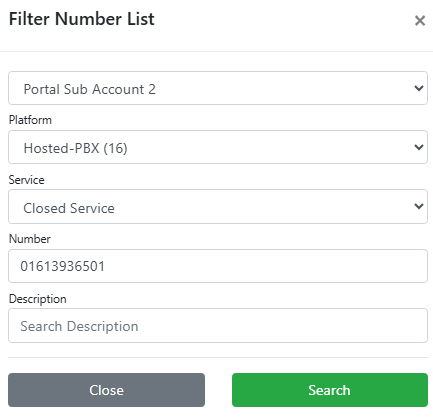
Task: Click the 'Search Description' placeholder text
Action: coord(79,326)
